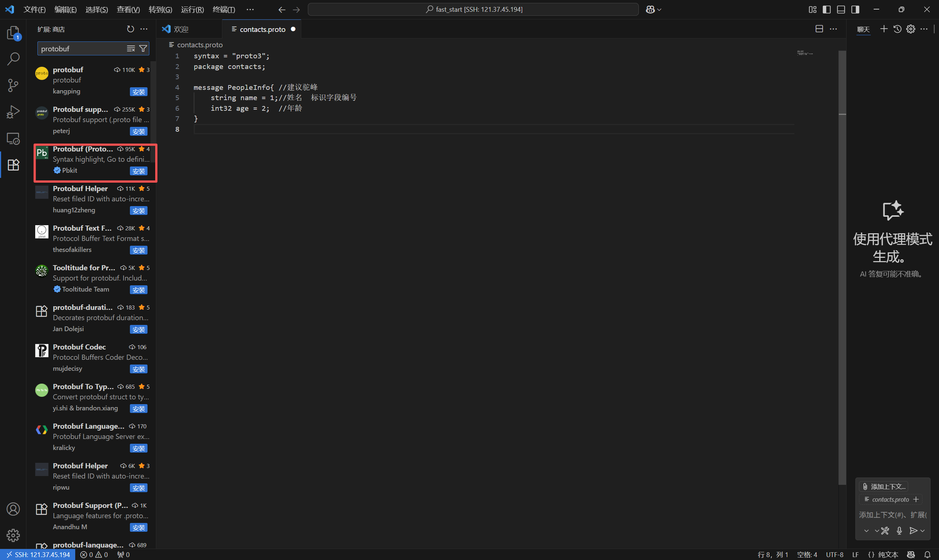The image size is (939, 560).
Task: Refresh the extensions marketplace list
Action: (x=130, y=29)
